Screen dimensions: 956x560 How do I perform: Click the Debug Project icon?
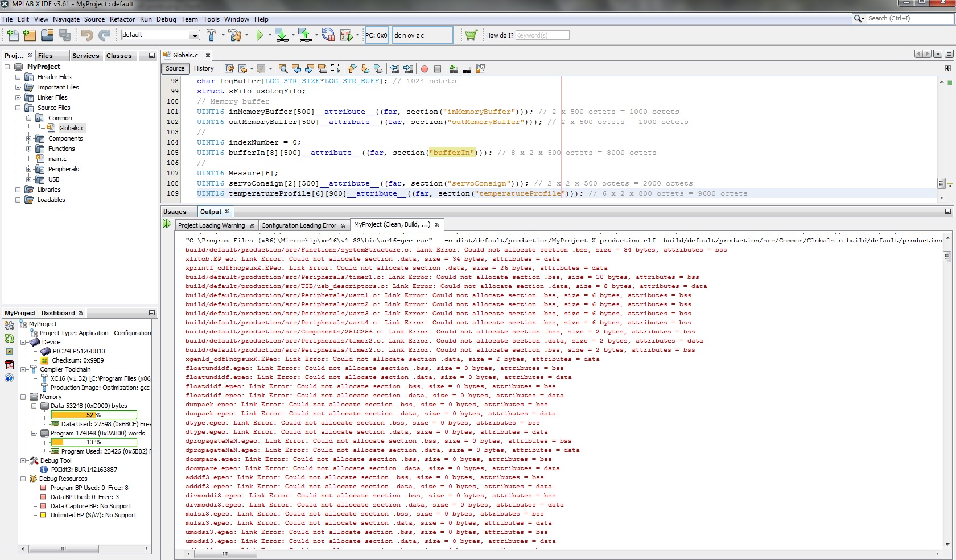point(346,35)
